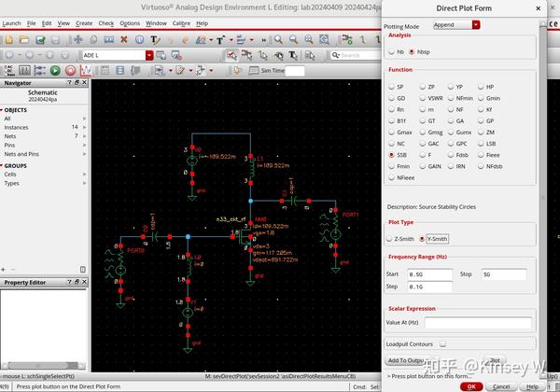
Task: Open the File menu
Action: coord(32,23)
